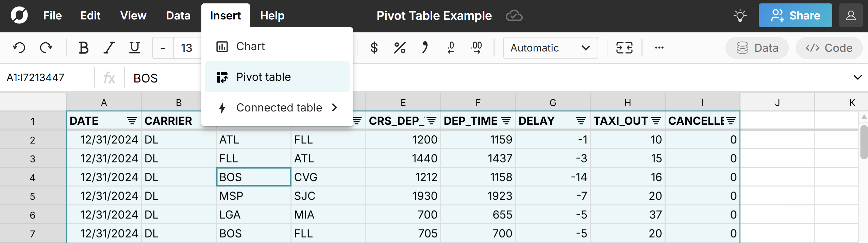This screenshot has width=868, height=243.
Task: Click the undo arrow icon
Action: 19,48
